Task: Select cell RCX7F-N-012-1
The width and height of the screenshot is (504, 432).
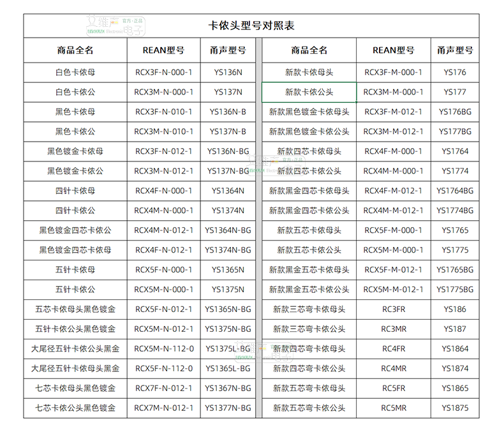Action: click(163, 389)
